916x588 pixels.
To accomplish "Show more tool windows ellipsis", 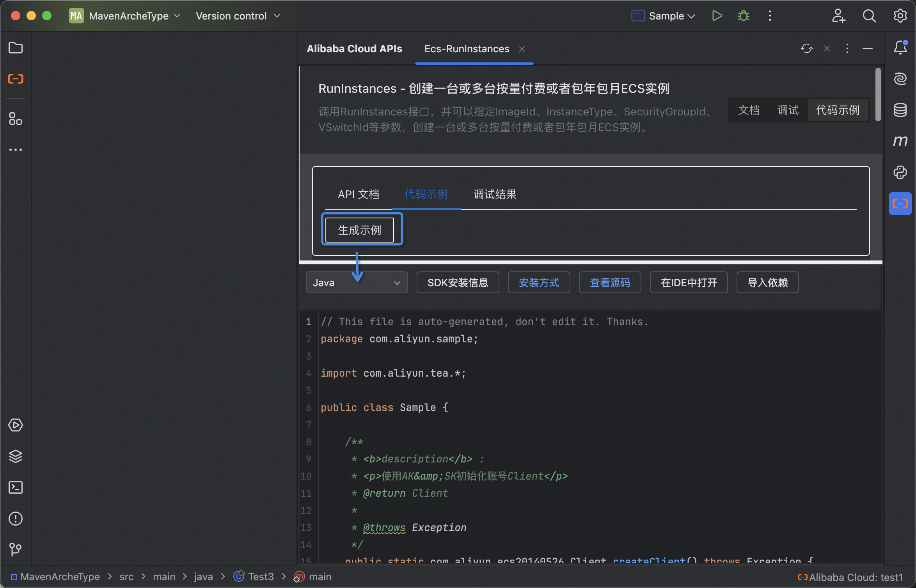I will click(x=16, y=150).
